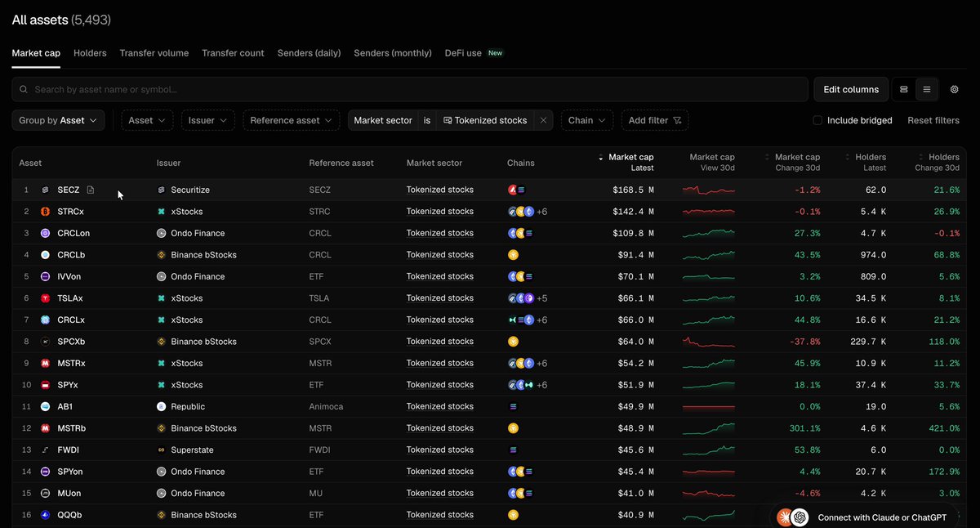Remove the Tokenized stocks filter with X
The width and height of the screenshot is (980, 528).
click(x=543, y=120)
